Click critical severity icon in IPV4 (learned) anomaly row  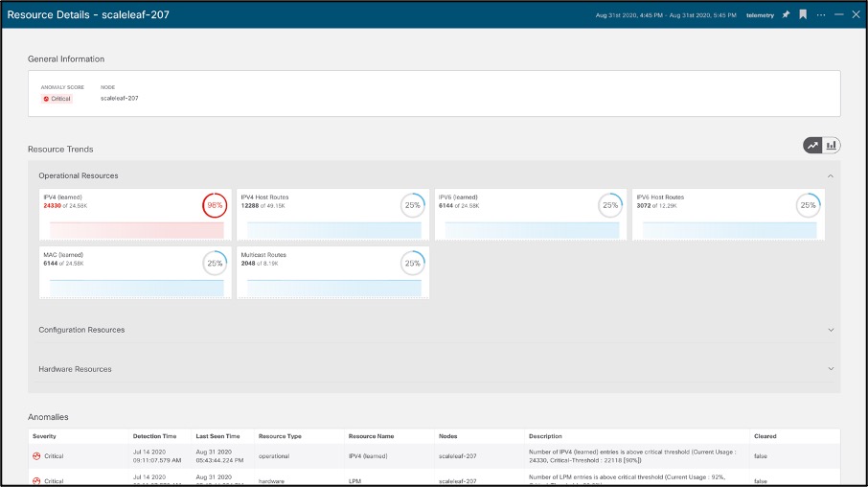[x=36, y=456]
